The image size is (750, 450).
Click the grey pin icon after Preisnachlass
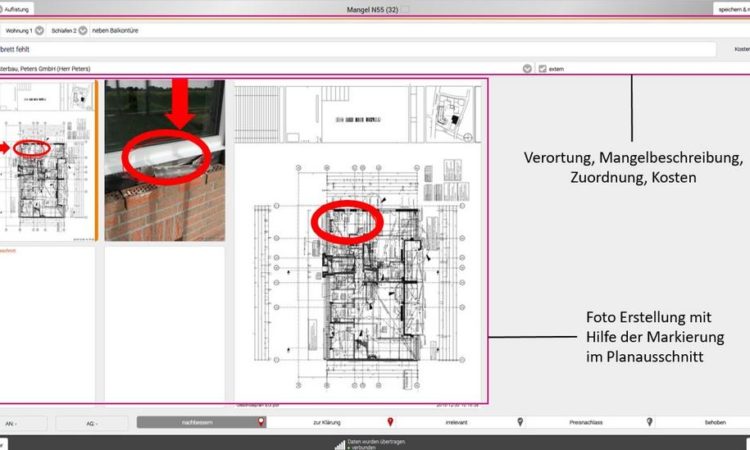649,422
